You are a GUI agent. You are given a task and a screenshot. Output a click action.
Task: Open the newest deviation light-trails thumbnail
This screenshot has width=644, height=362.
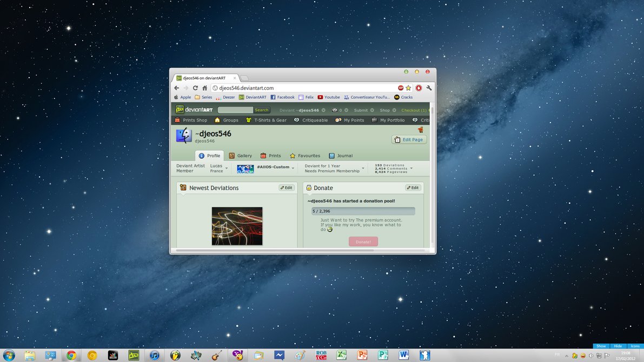point(237,226)
